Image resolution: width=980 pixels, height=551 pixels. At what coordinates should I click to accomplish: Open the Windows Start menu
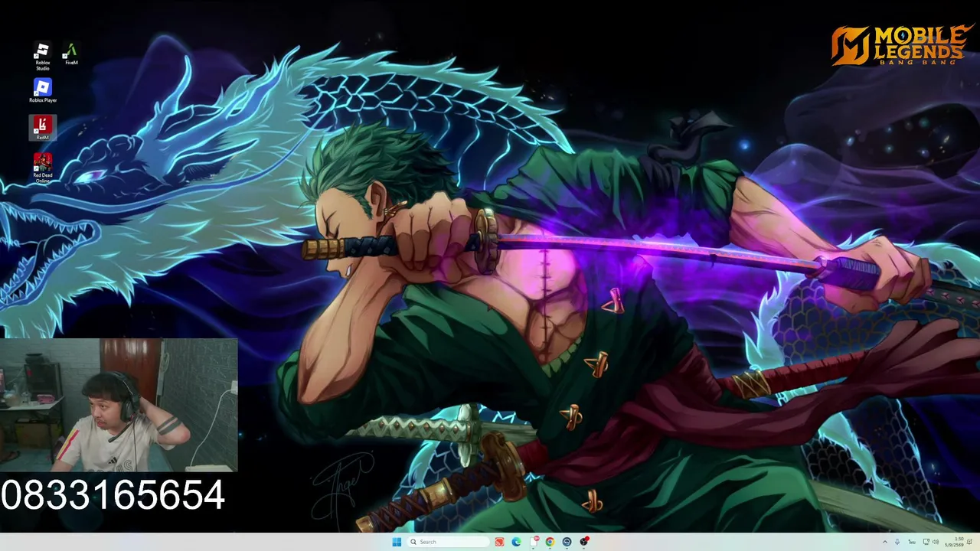397,542
